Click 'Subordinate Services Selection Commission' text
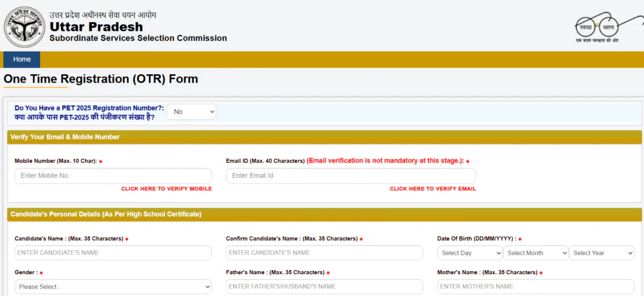 point(138,38)
